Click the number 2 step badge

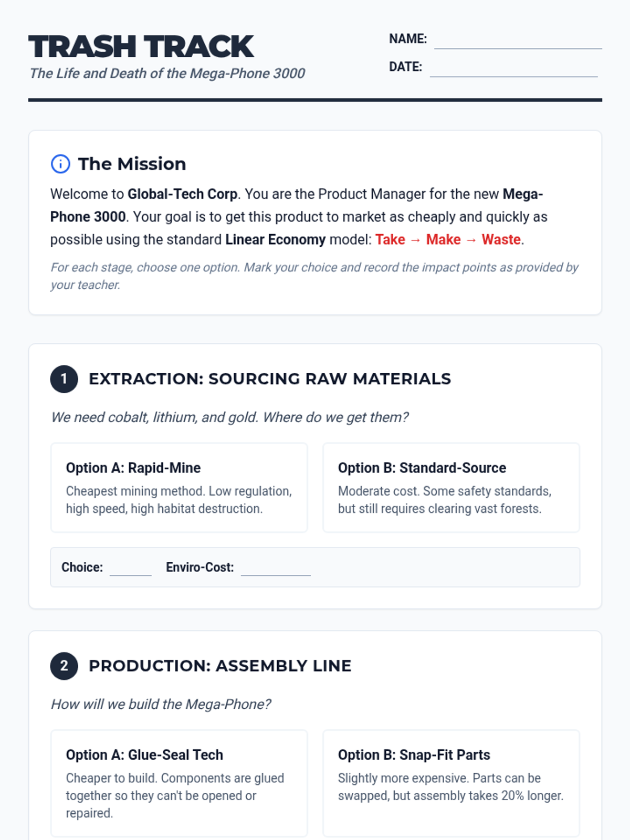pyautogui.click(x=64, y=666)
